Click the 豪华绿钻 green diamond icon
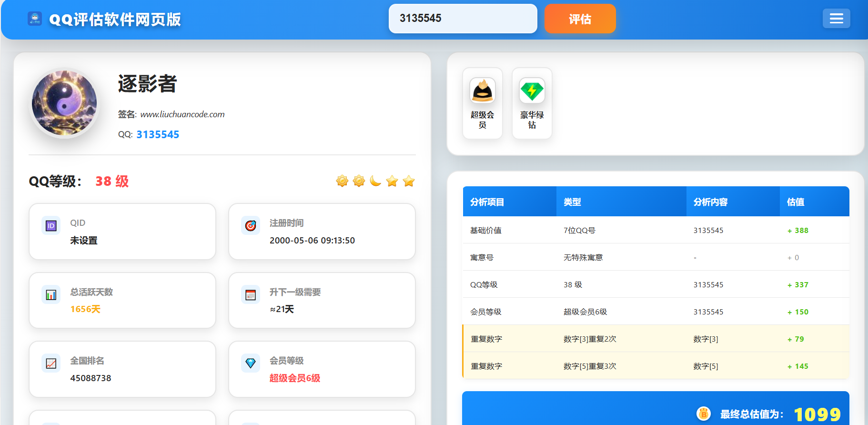 (x=532, y=91)
